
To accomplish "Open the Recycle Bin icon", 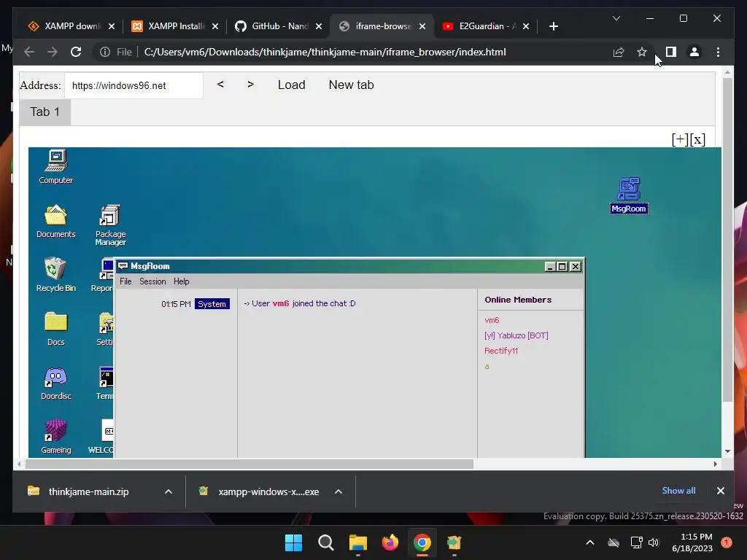I will pos(55,274).
